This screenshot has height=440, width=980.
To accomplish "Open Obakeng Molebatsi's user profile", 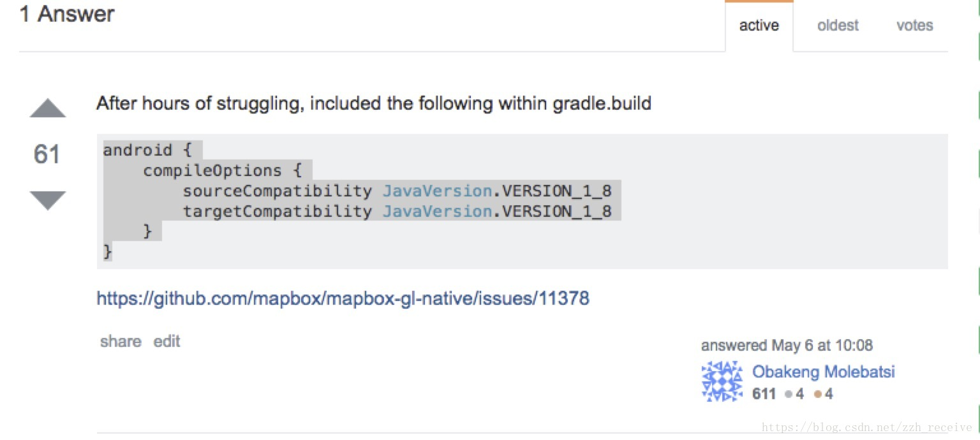I will pos(823,371).
